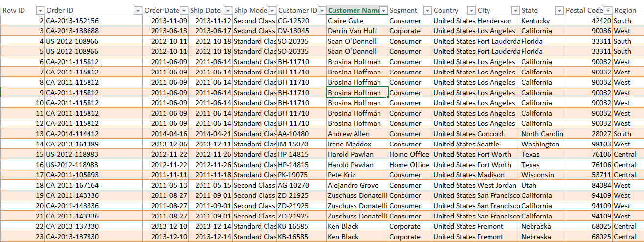644x242 pixels.
Task: Select the Row ID value 17
Action: point(22,175)
